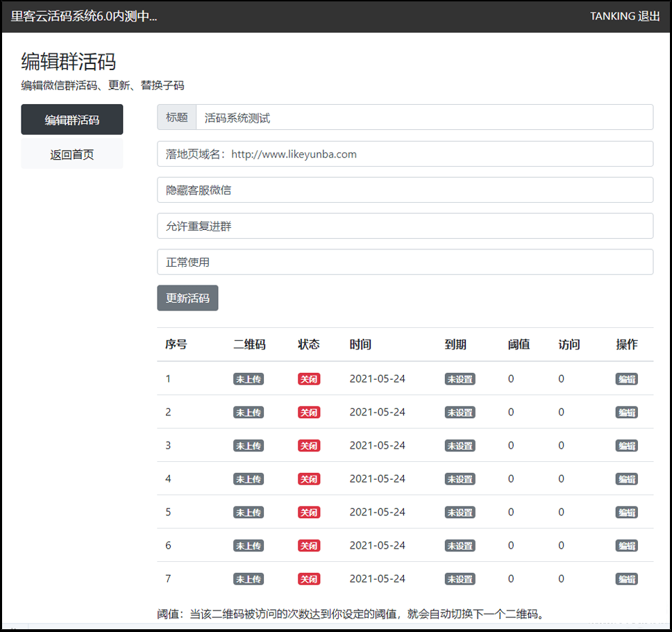
Task: Click the 未设置 badge for row 6
Action: coord(460,545)
